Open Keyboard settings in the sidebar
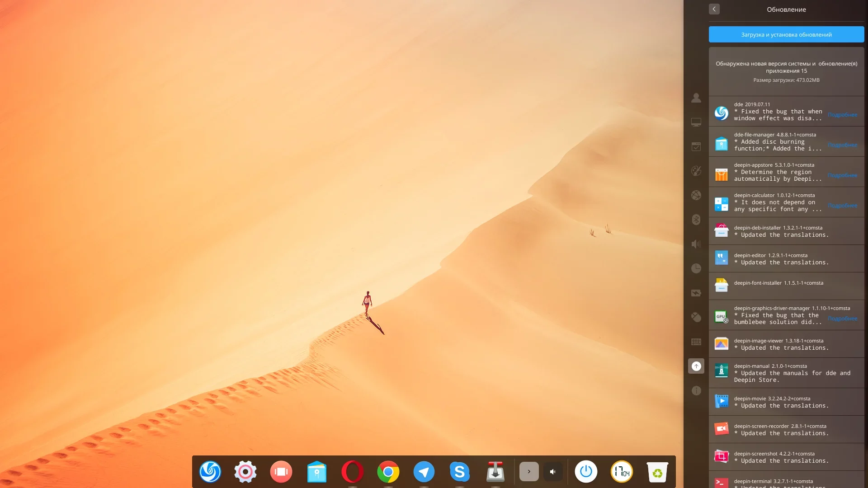The width and height of the screenshot is (868, 488). (x=696, y=342)
